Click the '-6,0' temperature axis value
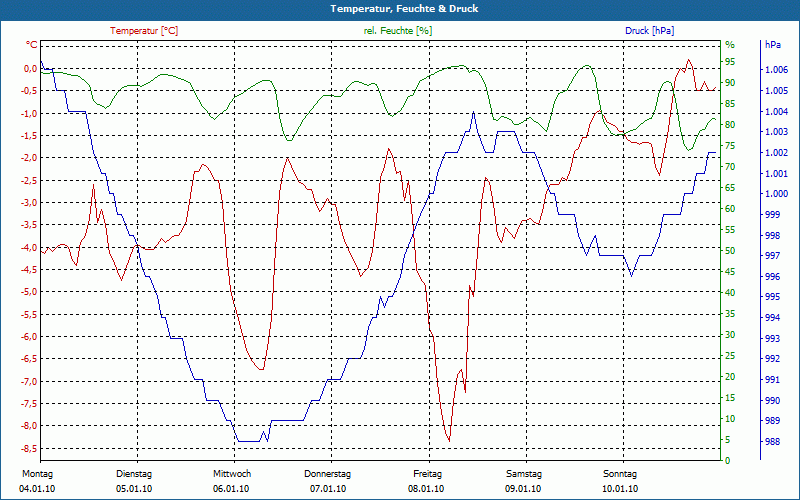The width and height of the screenshot is (800, 500). point(29,337)
